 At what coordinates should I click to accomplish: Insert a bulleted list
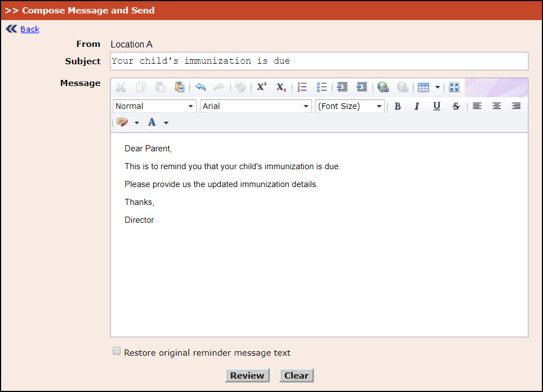[321, 87]
